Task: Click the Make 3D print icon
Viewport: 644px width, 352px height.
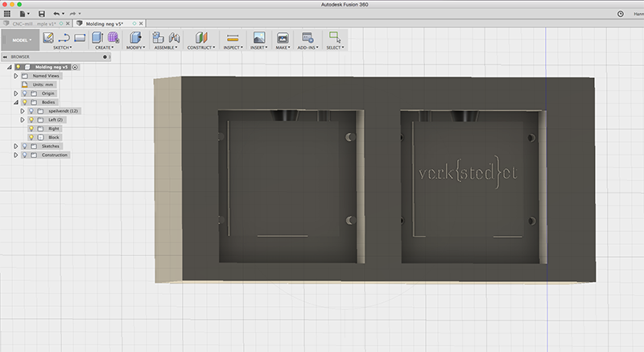Action: pyautogui.click(x=283, y=38)
